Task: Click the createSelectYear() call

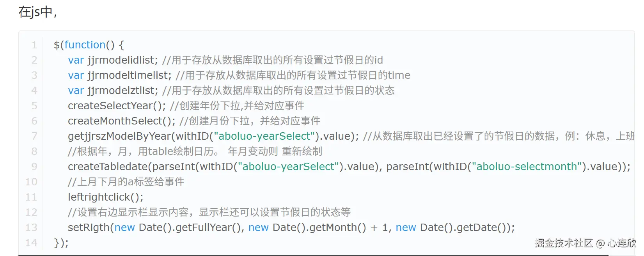Action: [x=117, y=106]
